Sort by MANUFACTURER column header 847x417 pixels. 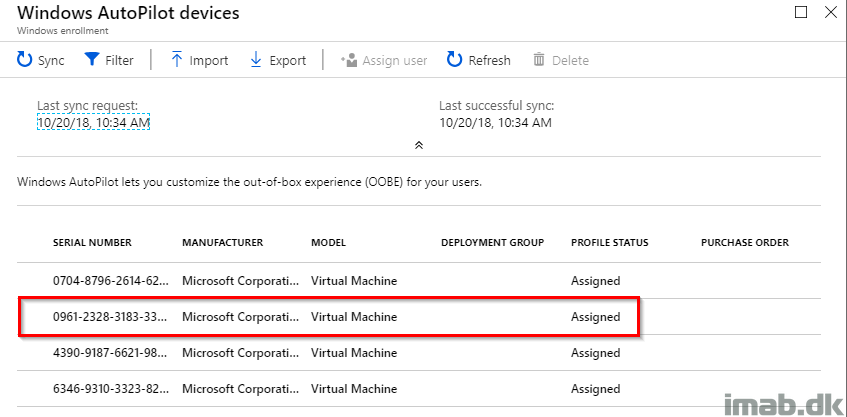(223, 243)
